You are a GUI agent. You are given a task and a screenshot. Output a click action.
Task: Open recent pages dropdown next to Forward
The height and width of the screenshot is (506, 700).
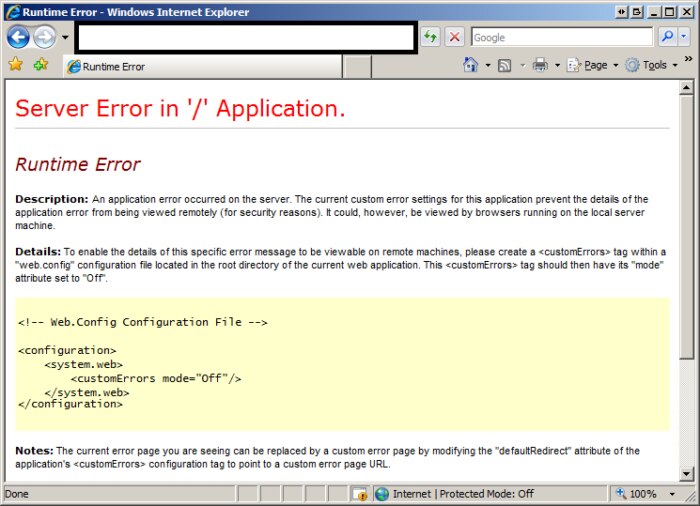pyautogui.click(x=65, y=37)
